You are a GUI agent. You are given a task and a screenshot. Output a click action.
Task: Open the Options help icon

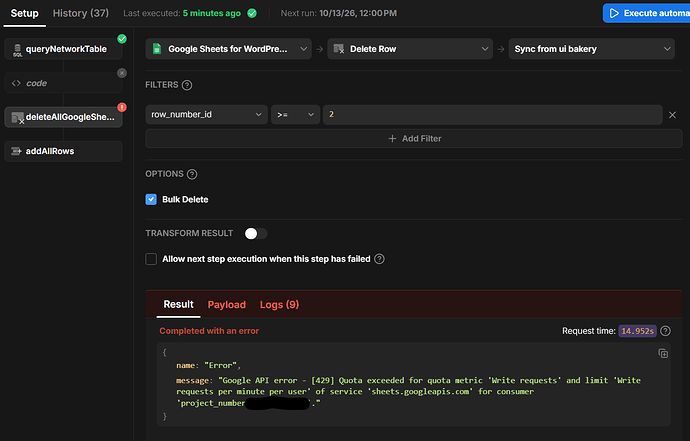click(192, 174)
